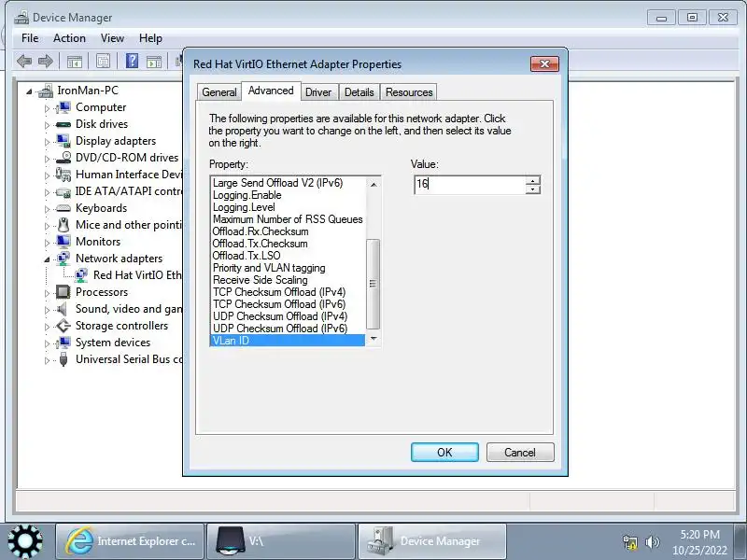This screenshot has width=747, height=560.
Task: Open the V:\ taskbar window
Action: point(281,541)
